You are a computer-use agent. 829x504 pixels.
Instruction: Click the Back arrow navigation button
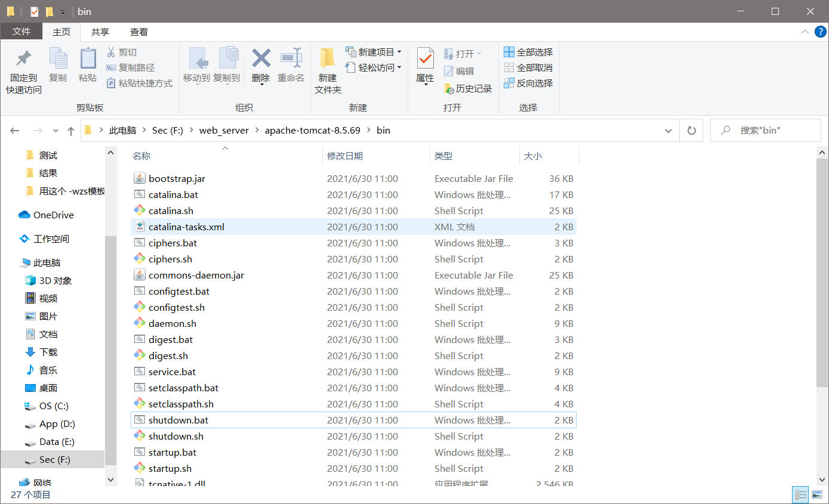(x=15, y=131)
